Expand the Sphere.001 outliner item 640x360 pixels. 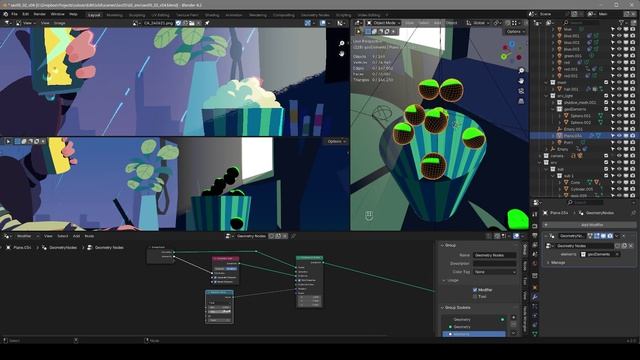pyautogui.click(x=560, y=116)
